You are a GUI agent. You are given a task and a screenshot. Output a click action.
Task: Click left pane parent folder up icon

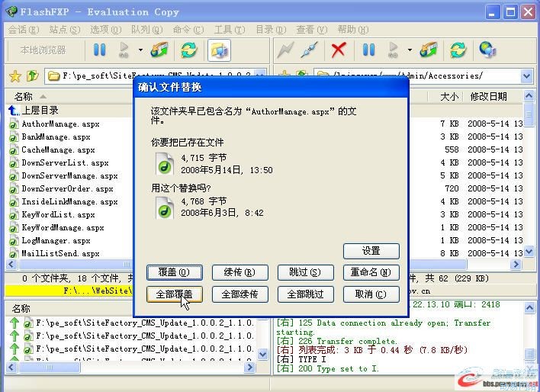[x=32, y=76]
